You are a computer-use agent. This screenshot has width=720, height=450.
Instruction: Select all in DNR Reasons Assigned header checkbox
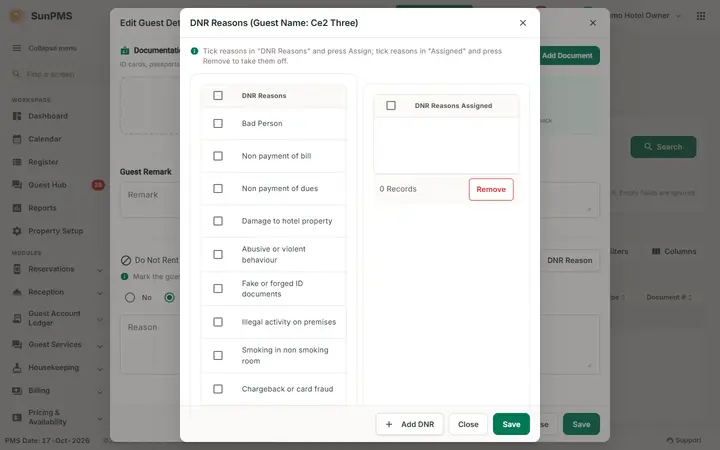391,106
